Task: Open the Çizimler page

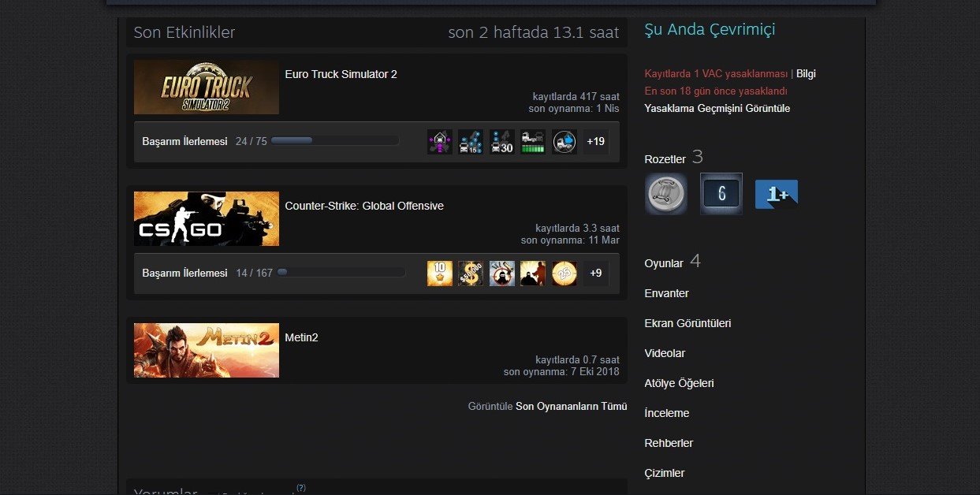Action: point(664,473)
